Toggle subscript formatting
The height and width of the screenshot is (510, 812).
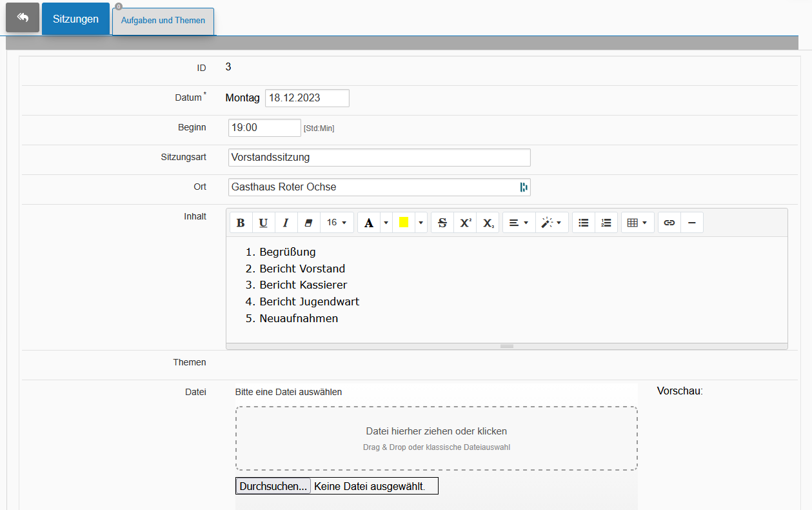[488, 223]
